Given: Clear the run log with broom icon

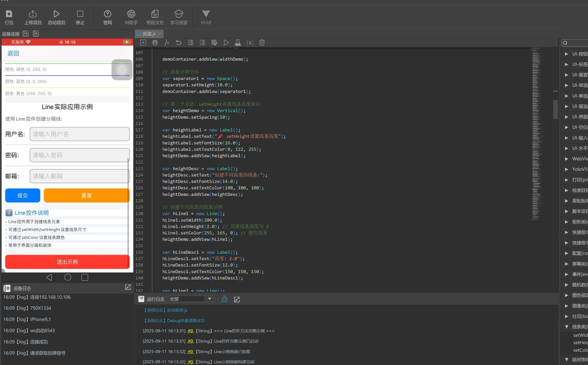Looking at the screenshot, I should coord(224,299).
